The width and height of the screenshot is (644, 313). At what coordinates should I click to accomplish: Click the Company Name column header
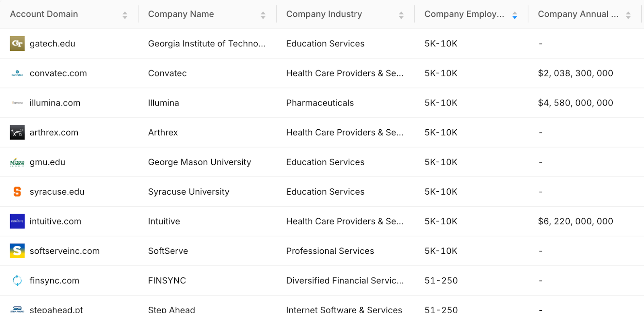click(181, 14)
